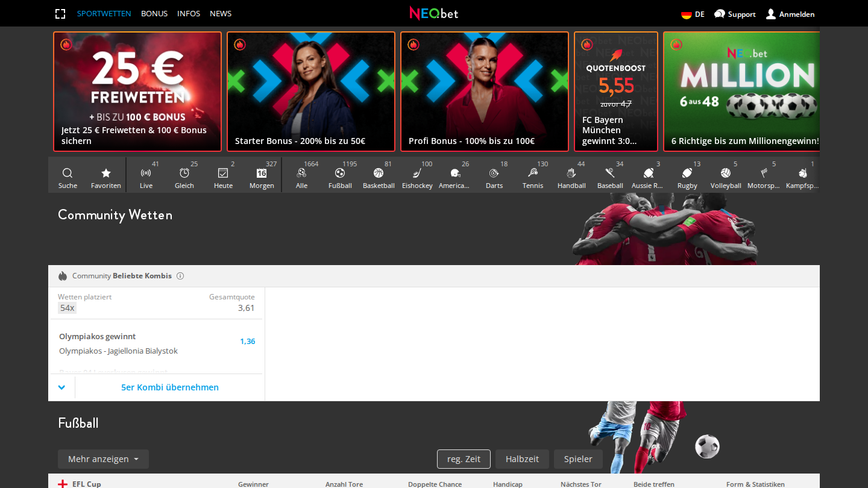Select Olympiakos gewinnt odds 1,36

pos(248,341)
